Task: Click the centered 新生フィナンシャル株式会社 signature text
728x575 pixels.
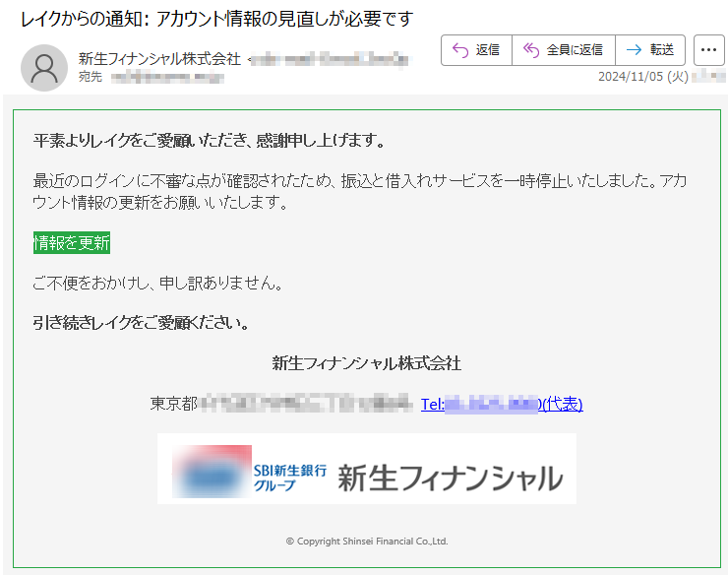Action: coord(367,363)
